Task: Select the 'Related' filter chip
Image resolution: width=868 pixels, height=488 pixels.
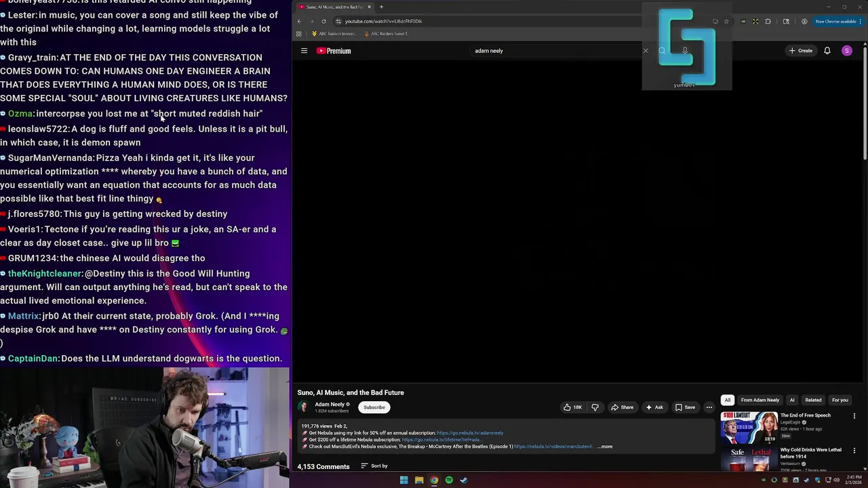Action: [x=813, y=400]
